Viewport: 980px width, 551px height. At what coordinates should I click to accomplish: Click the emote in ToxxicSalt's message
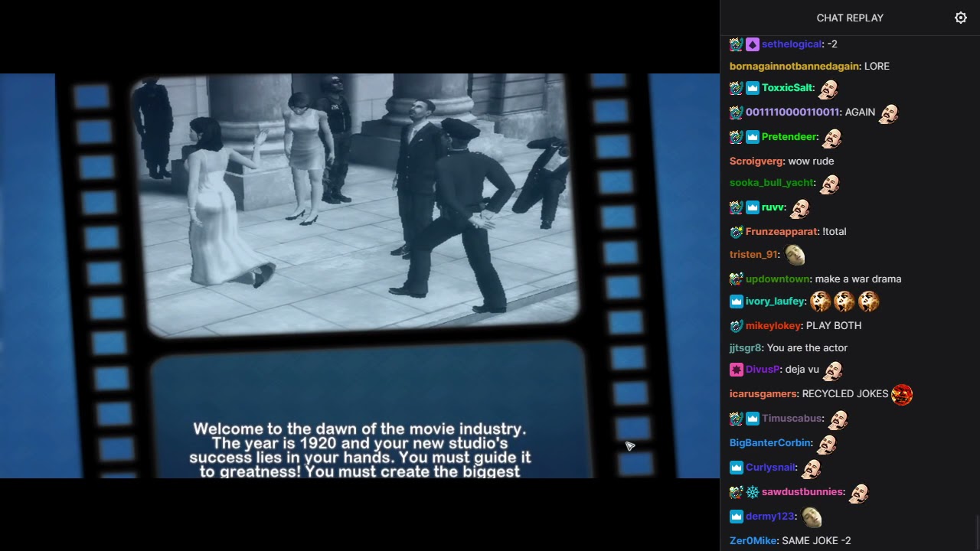(x=828, y=89)
